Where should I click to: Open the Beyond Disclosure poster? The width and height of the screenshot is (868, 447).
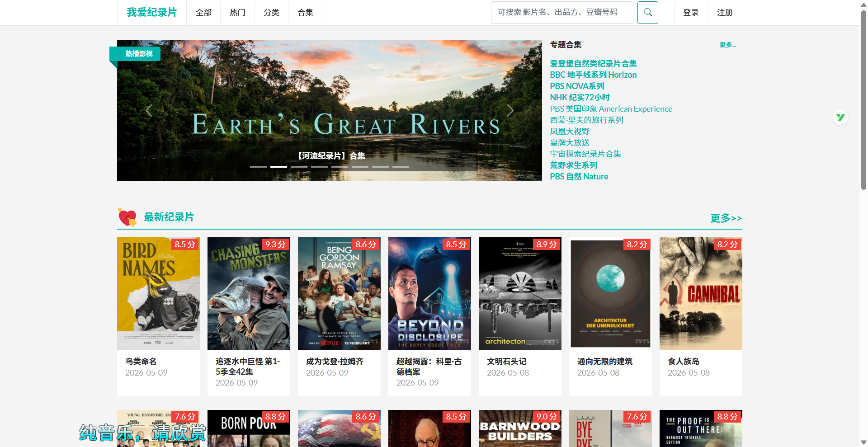(429, 294)
